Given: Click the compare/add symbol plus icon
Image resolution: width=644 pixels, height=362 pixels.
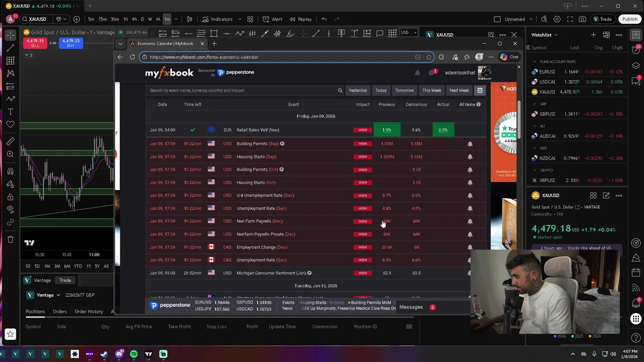Looking at the screenshot, I should tap(76, 19).
